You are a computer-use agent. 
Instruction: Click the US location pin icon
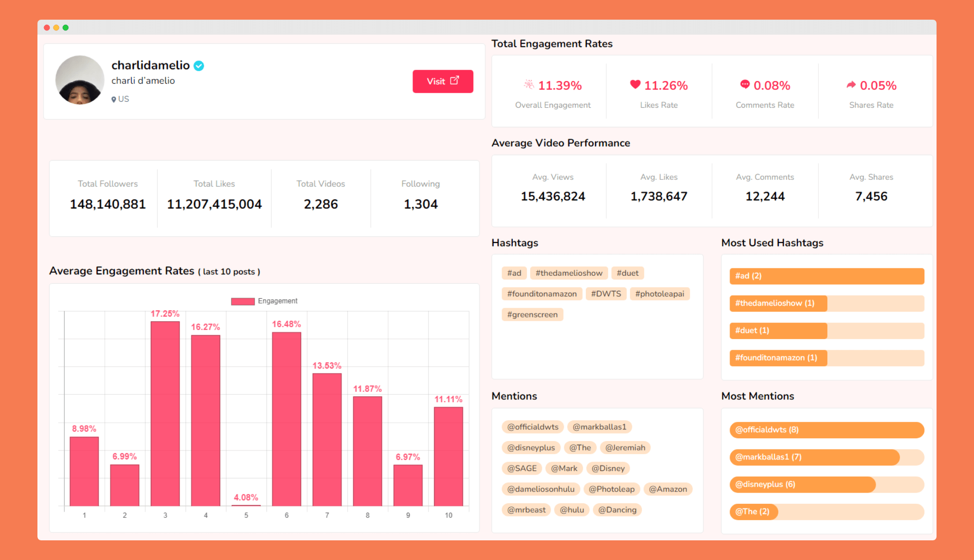click(114, 99)
